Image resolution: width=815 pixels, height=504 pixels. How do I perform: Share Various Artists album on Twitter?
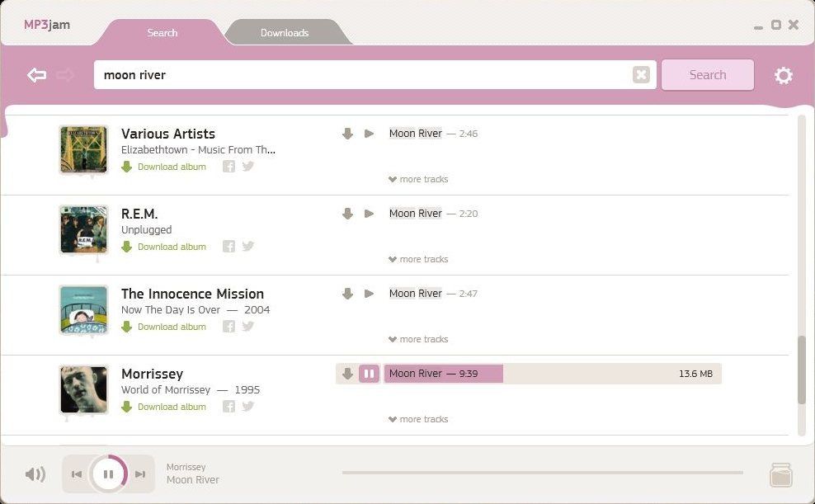248,167
